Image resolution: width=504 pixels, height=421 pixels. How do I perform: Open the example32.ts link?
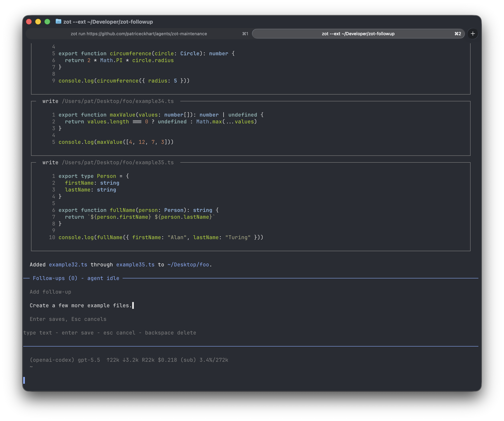point(68,265)
